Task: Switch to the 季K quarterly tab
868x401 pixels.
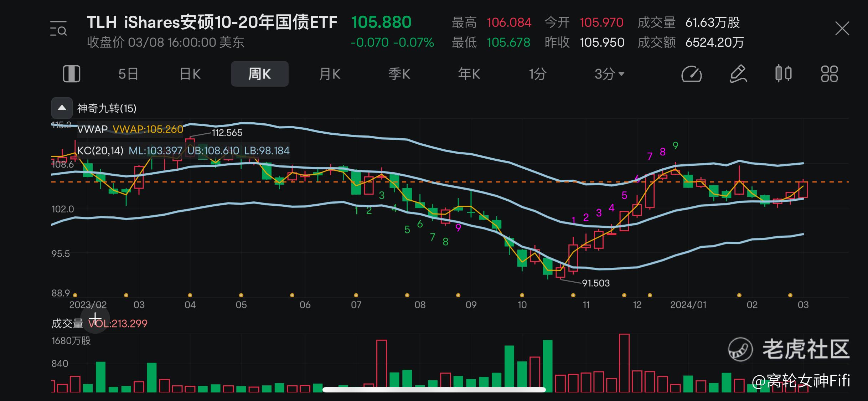Action: (x=399, y=74)
